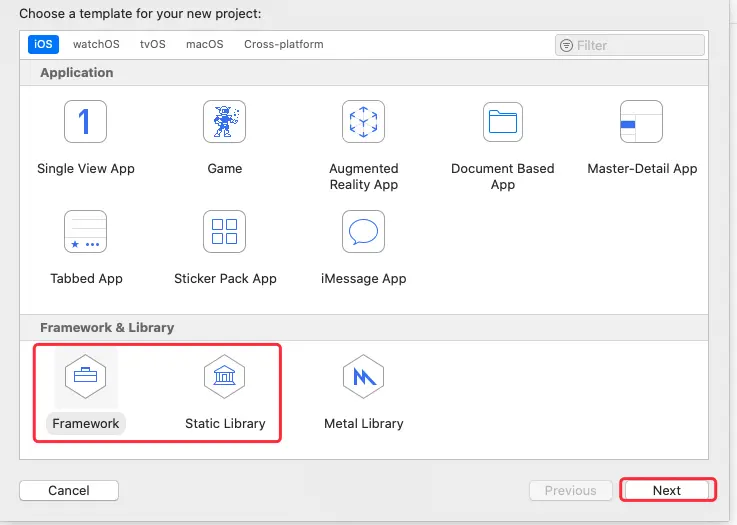Choose the Game template icon
This screenshot has height=525, width=737.
[224, 122]
